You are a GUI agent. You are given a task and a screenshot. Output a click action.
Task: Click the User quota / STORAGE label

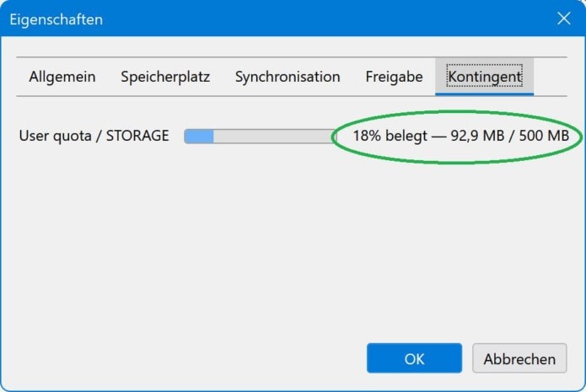[94, 136]
